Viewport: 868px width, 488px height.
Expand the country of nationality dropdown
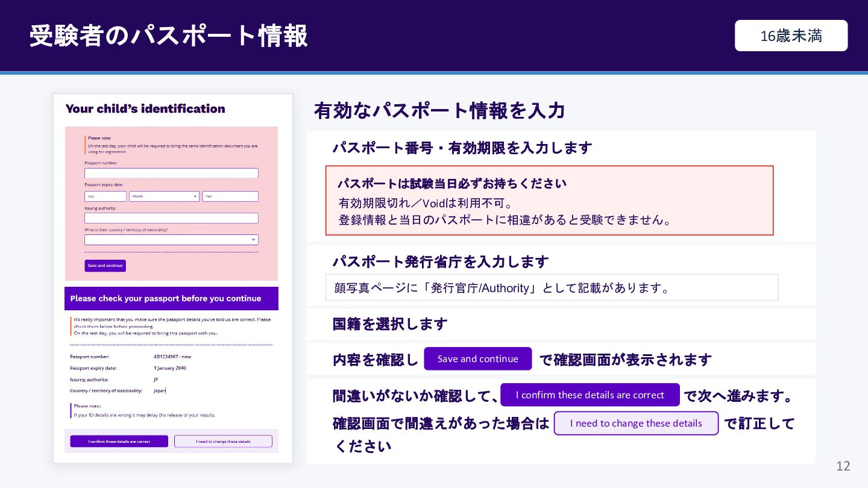tap(171, 240)
